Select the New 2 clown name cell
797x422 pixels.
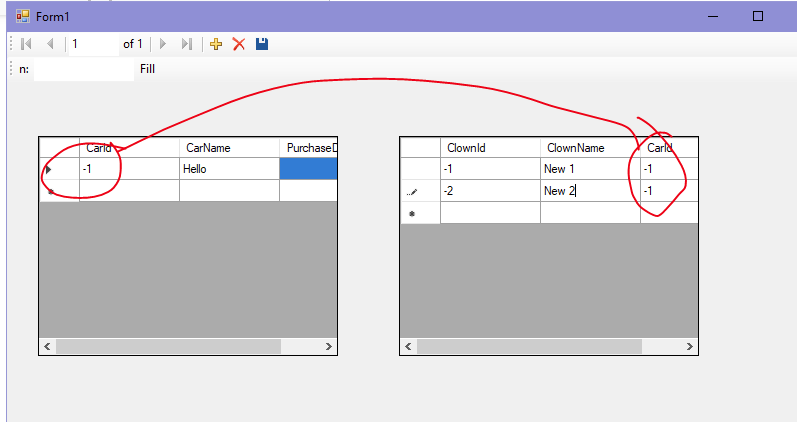click(x=590, y=191)
